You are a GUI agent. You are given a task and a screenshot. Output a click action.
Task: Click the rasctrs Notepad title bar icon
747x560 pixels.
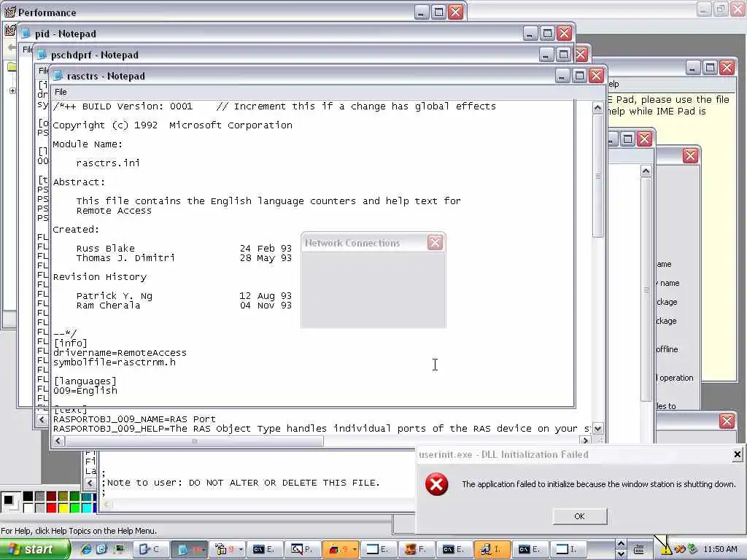58,76
